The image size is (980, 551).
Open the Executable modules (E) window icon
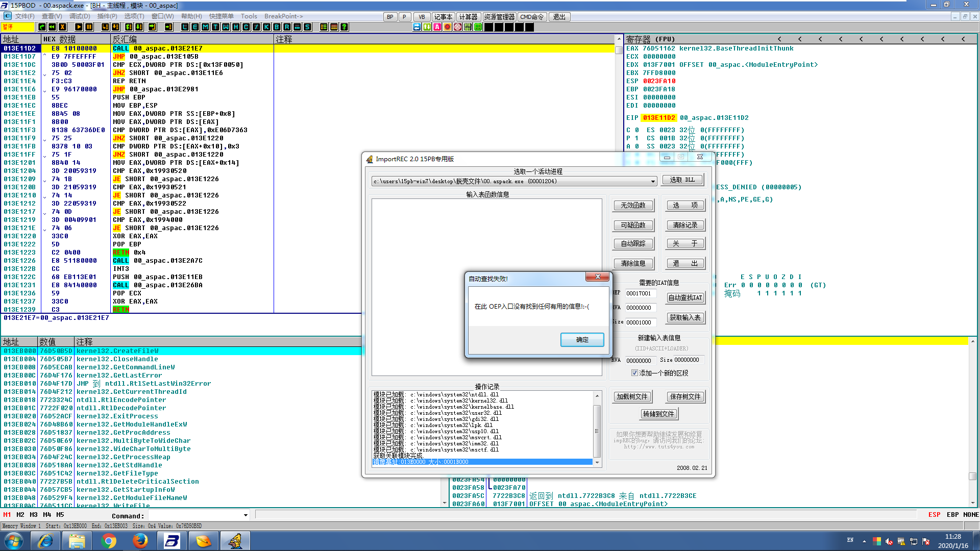(x=195, y=27)
